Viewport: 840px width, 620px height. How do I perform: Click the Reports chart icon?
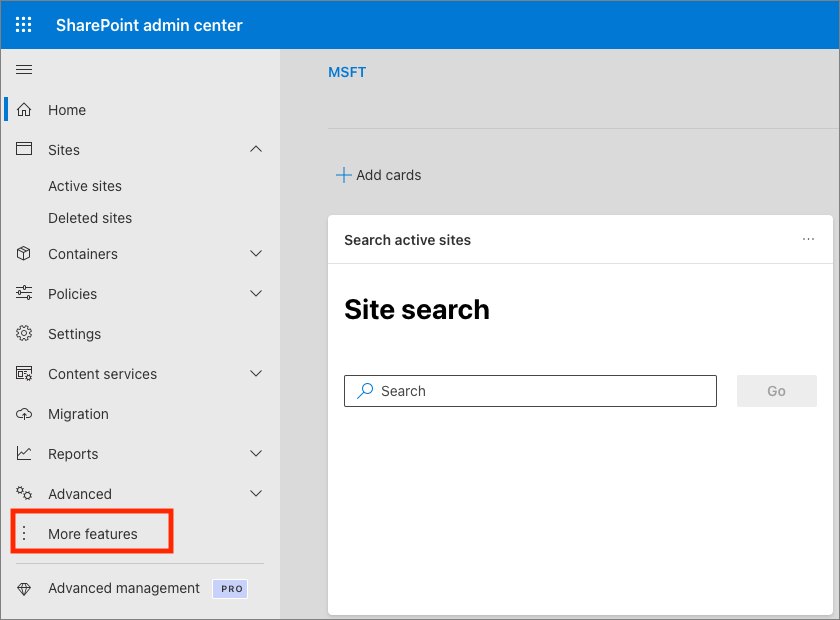(24, 453)
